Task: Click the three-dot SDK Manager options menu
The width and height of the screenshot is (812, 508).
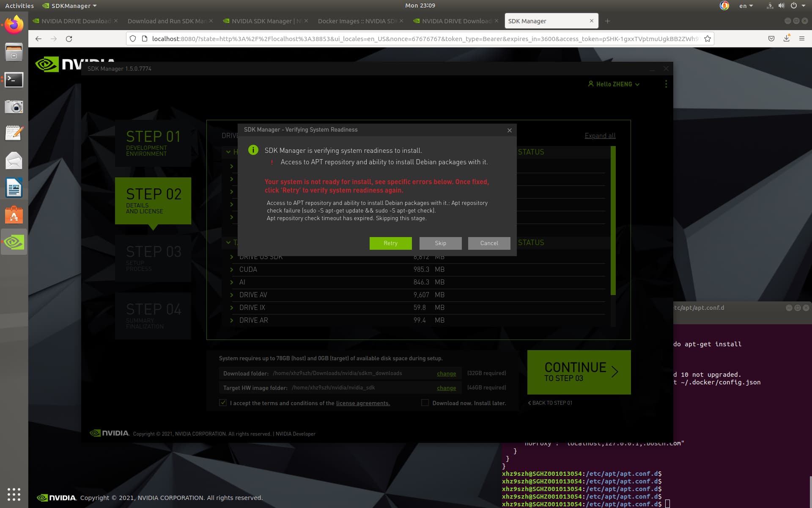Action: (666, 84)
